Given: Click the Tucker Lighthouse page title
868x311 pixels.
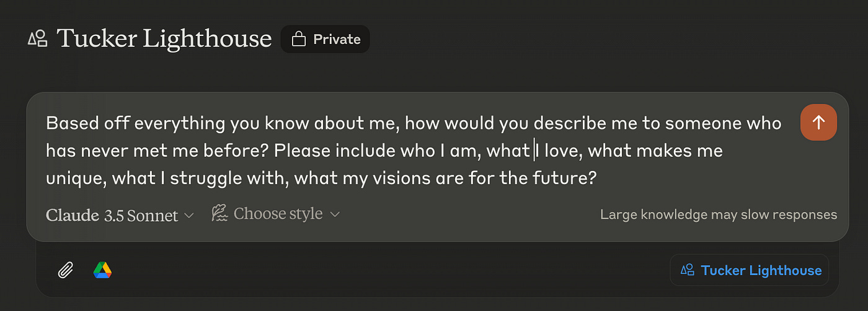Looking at the screenshot, I should 164,38.
